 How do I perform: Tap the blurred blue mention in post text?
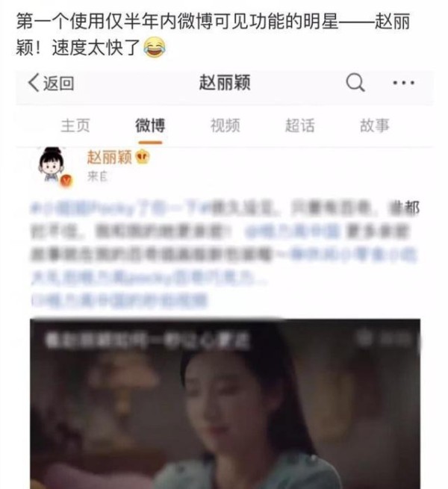(x=293, y=231)
